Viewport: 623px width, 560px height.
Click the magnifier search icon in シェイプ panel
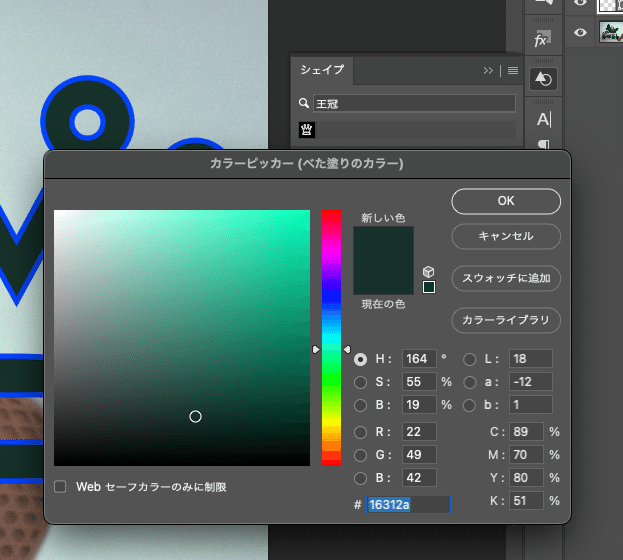[304, 103]
